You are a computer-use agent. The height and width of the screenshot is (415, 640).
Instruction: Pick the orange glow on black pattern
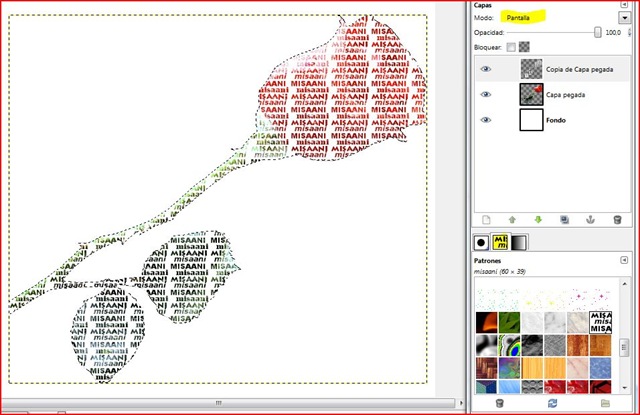(487, 322)
